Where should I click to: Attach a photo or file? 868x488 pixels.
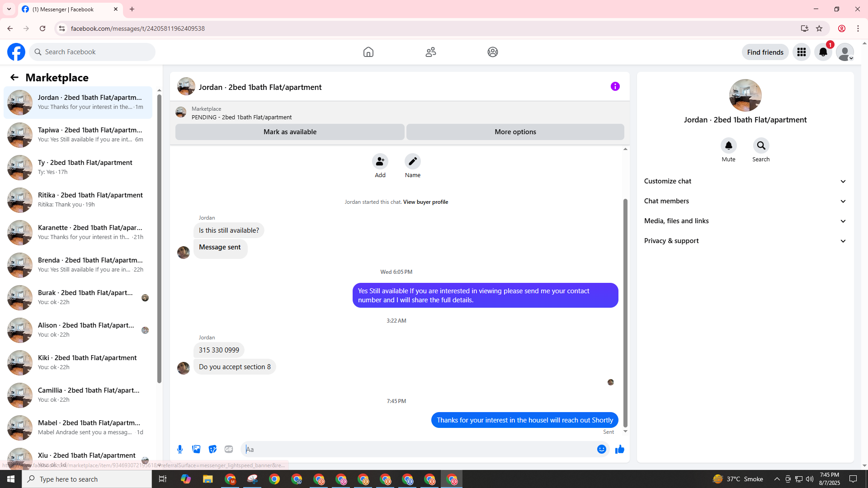196,449
